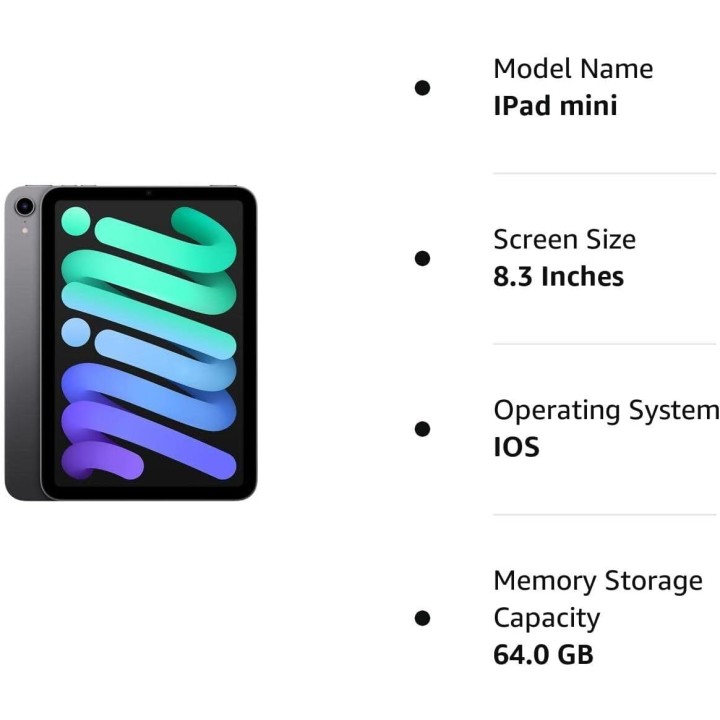Select the bullet next to Screen Size
The height and width of the screenshot is (720, 720).
tap(422, 258)
